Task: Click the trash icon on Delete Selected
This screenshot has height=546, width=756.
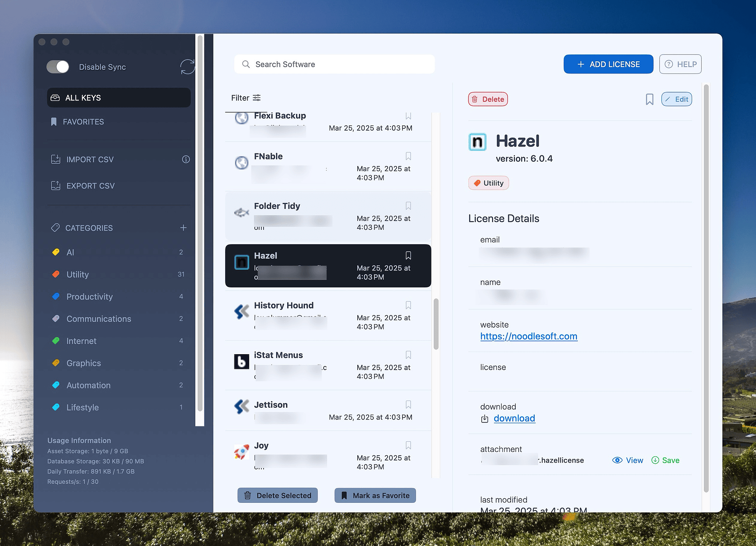Action: tap(248, 495)
